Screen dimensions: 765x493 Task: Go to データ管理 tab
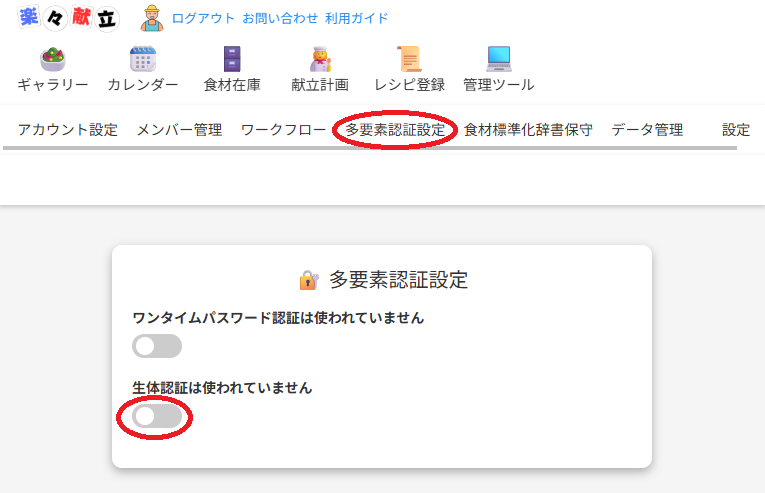point(647,130)
